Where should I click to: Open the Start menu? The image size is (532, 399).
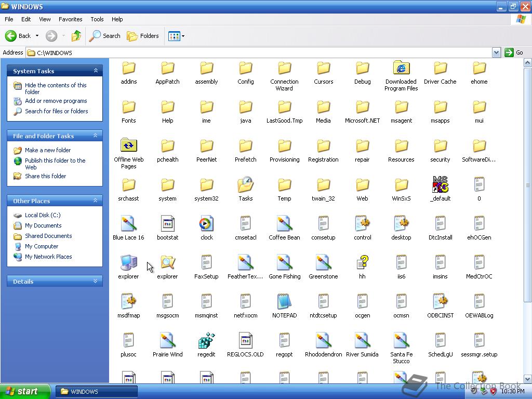pos(25,392)
